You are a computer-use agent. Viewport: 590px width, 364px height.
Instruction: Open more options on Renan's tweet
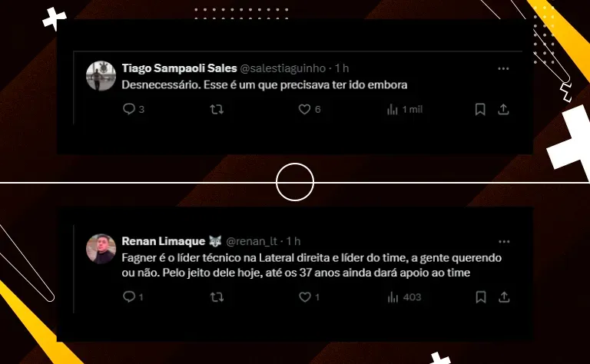pyautogui.click(x=504, y=242)
